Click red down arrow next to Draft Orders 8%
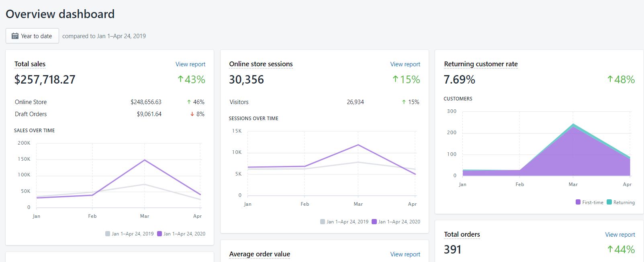The image size is (644, 262). tap(192, 114)
